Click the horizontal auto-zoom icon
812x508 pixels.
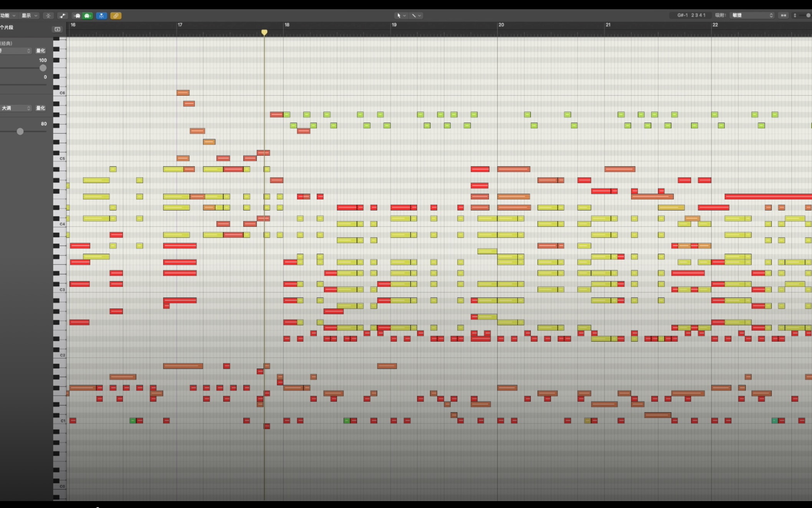[x=784, y=15]
